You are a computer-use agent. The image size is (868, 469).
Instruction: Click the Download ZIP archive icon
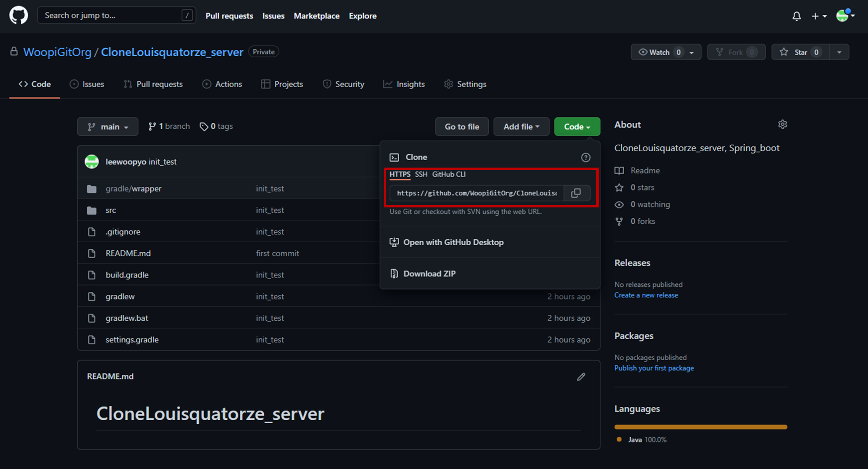coord(394,274)
